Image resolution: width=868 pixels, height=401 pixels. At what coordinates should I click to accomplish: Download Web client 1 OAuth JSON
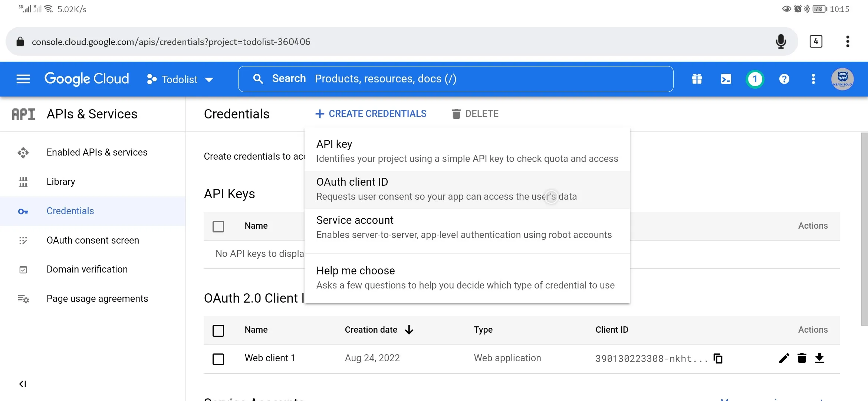[x=819, y=358]
